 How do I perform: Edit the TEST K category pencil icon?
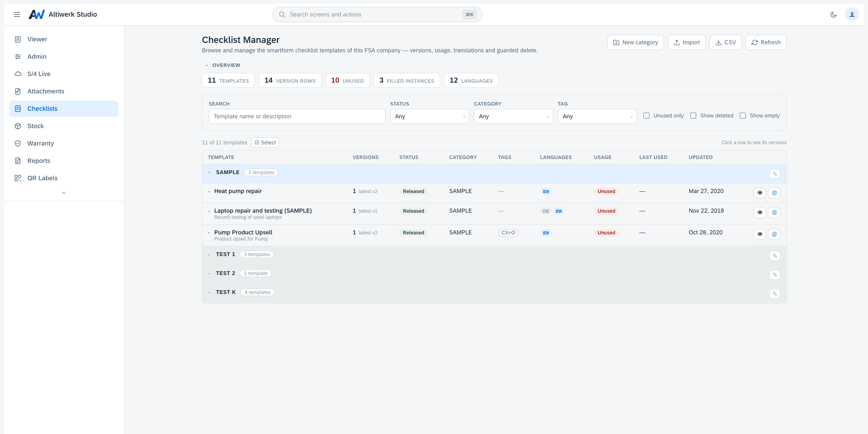click(x=775, y=294)
